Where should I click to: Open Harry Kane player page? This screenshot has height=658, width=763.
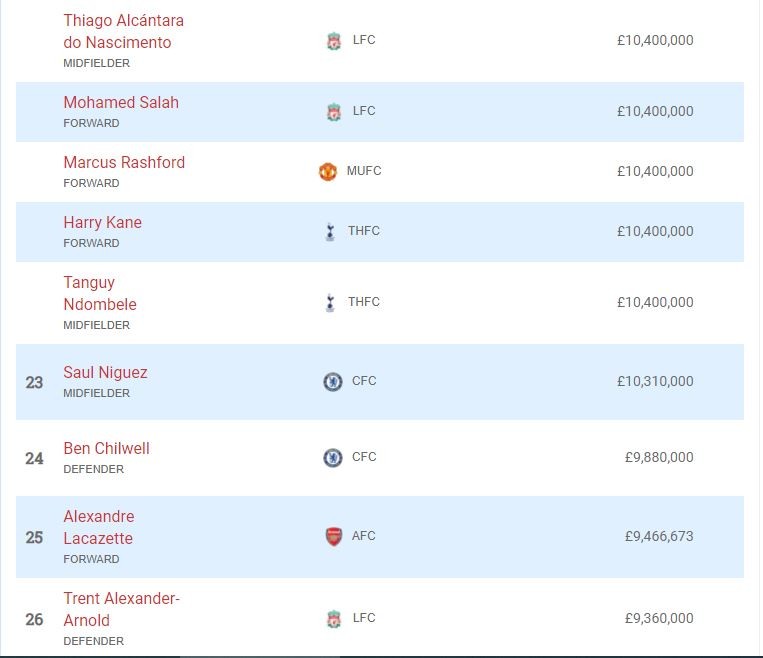(102, 222)
